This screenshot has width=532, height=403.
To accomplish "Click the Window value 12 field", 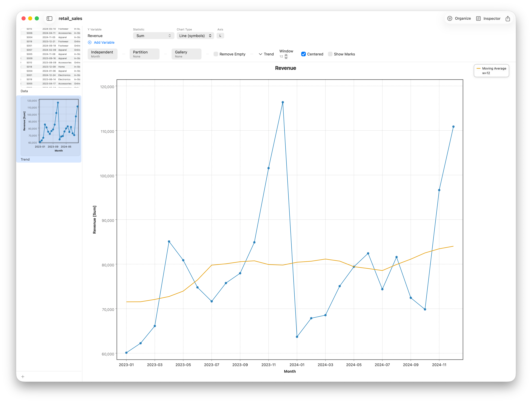I will [x=281, y=56].
